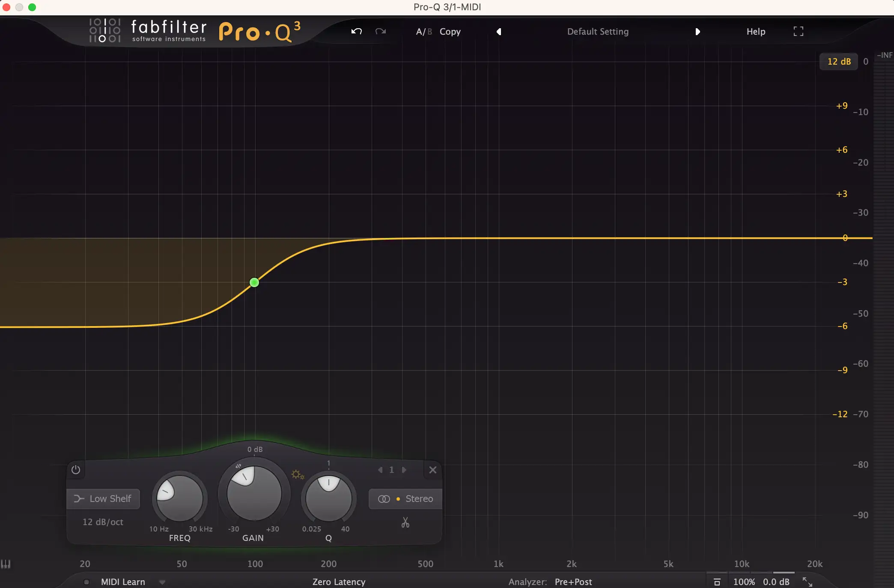The width and height of the screenshot is (894, 588).
Task: Enable the MIDI Learn toggle
Action: coord(86,582)
